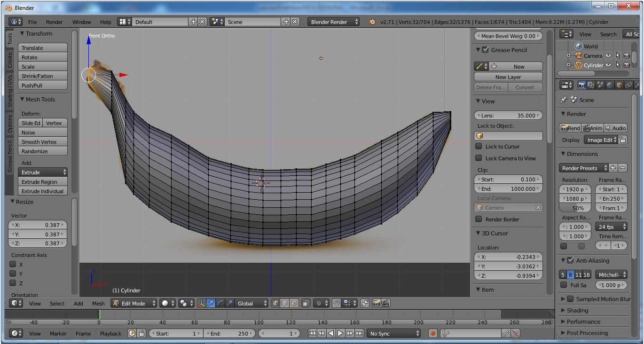Toggle limit selection to visible icon

click(306, 303)
